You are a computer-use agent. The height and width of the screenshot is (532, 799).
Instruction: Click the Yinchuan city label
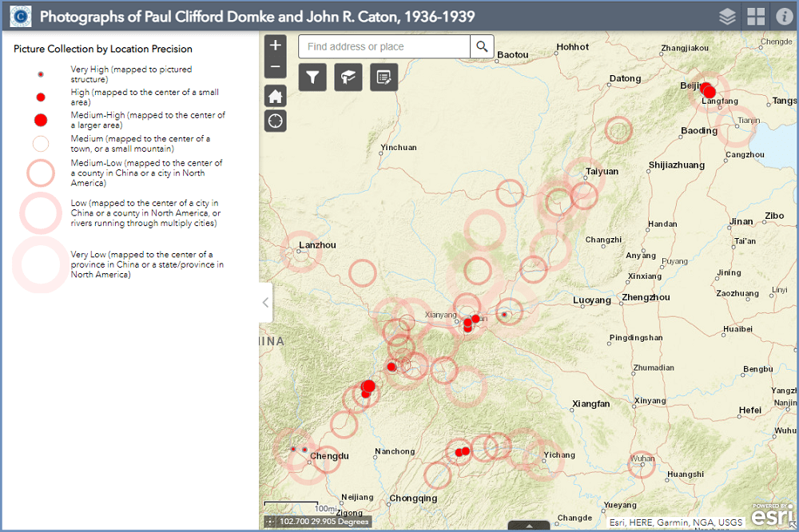(x=399, y=147)
